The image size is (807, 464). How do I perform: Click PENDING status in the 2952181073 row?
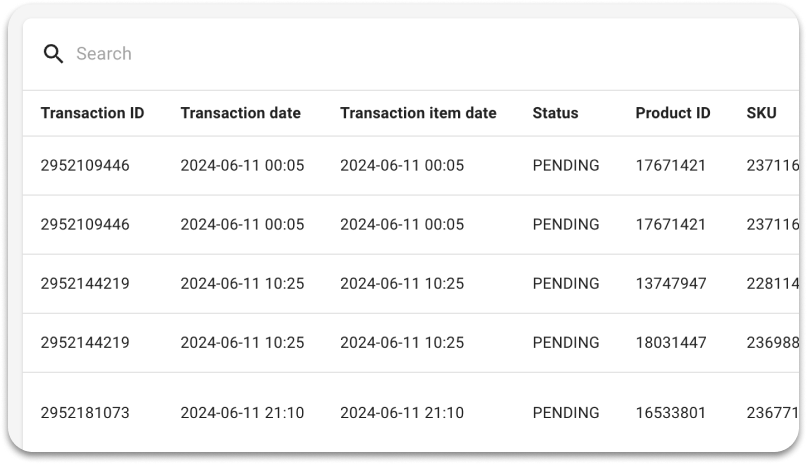[566, 413]
